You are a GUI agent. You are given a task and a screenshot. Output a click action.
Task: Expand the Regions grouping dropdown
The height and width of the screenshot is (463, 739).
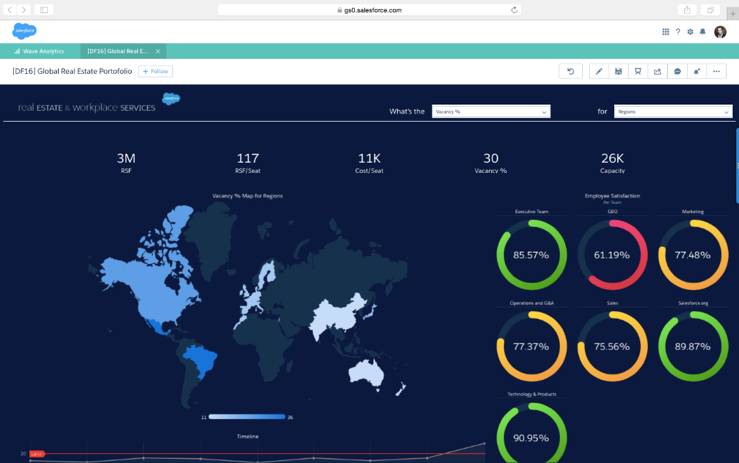pyautogui.click(x=673, y=112)
